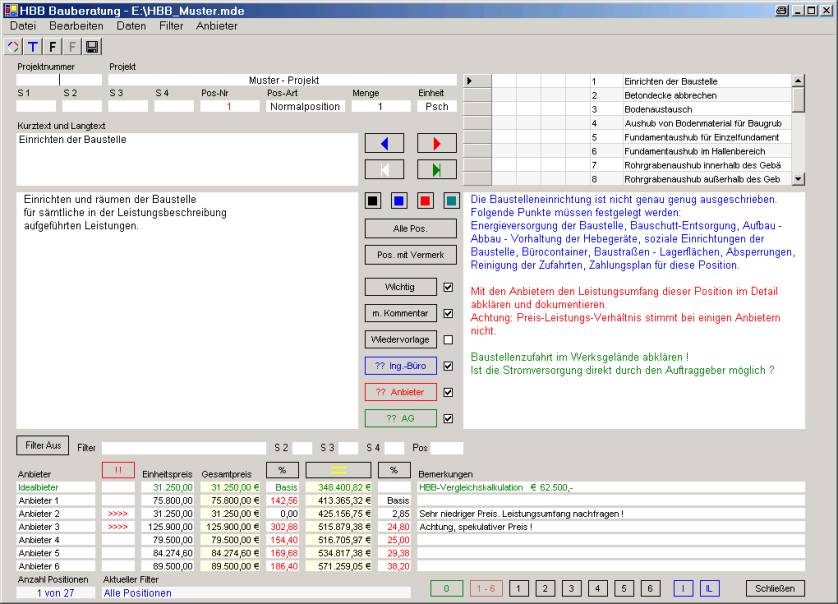Viewport: 838px width, 604px height.
Task: Go to previous position with blue arrow
Action: coord(384,143)
